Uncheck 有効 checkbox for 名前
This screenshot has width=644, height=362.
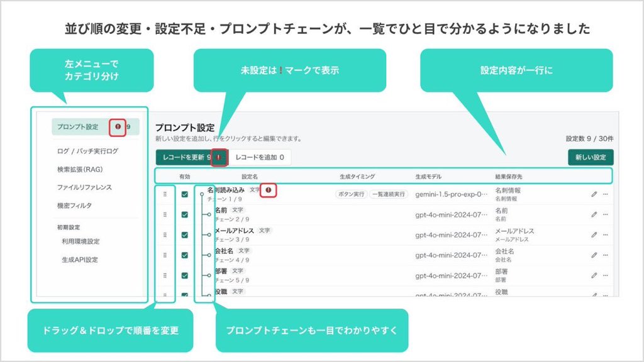click(x=185, y=214)
